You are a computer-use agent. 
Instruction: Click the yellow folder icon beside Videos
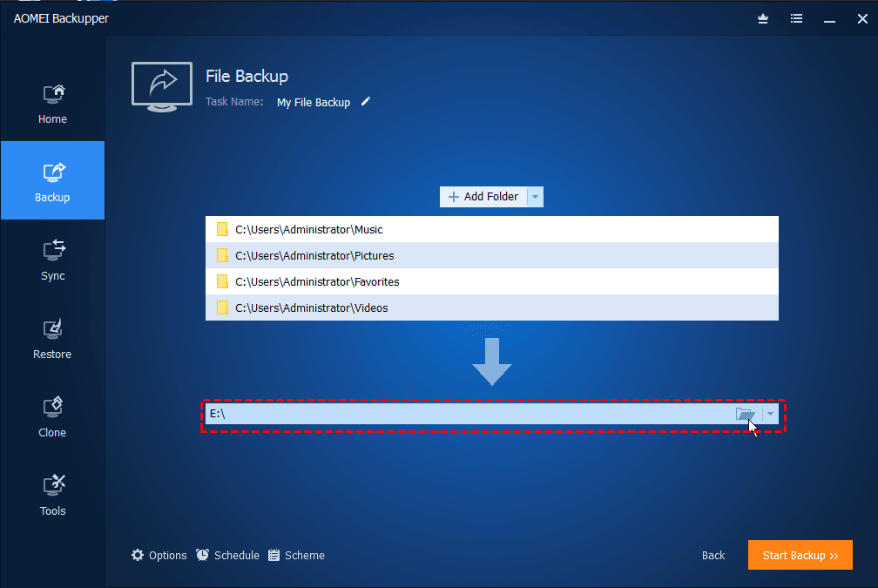click(222, 308)
